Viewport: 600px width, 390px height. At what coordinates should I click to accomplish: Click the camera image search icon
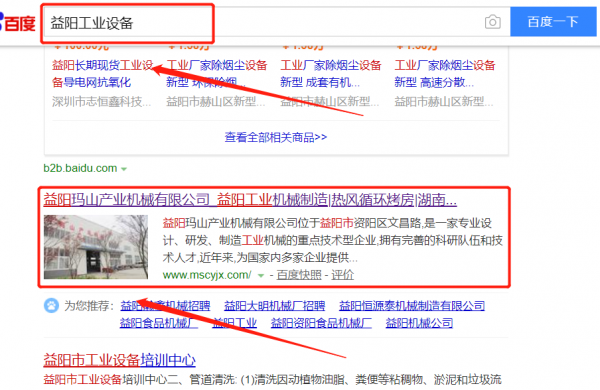tap(492, 22)
